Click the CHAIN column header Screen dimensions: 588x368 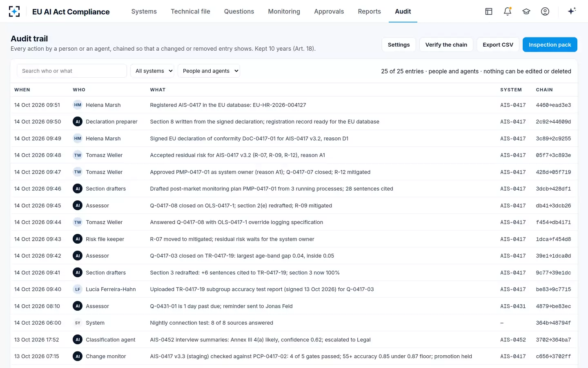544,90
